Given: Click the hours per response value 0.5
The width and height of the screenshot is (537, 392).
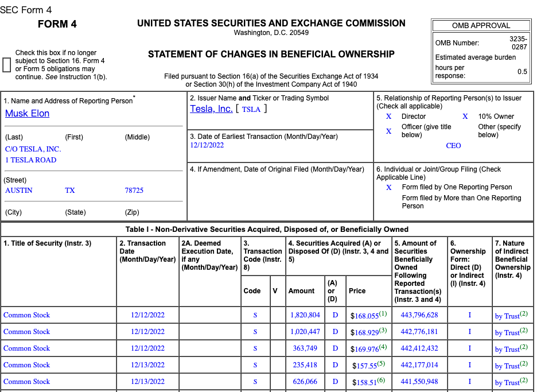Looking at the screenshot, I should coord(522,72).
